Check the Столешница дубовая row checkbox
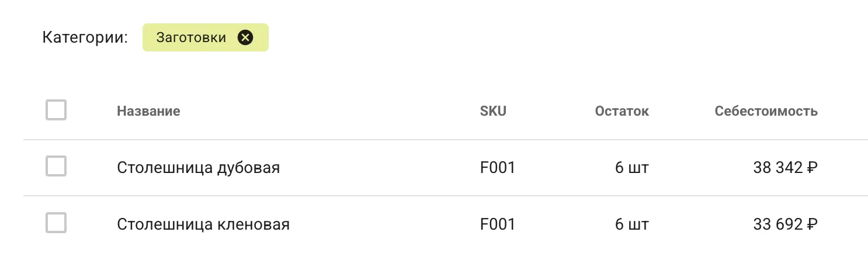This screenshot has height=270, width=868. click(x=56, y=167)
